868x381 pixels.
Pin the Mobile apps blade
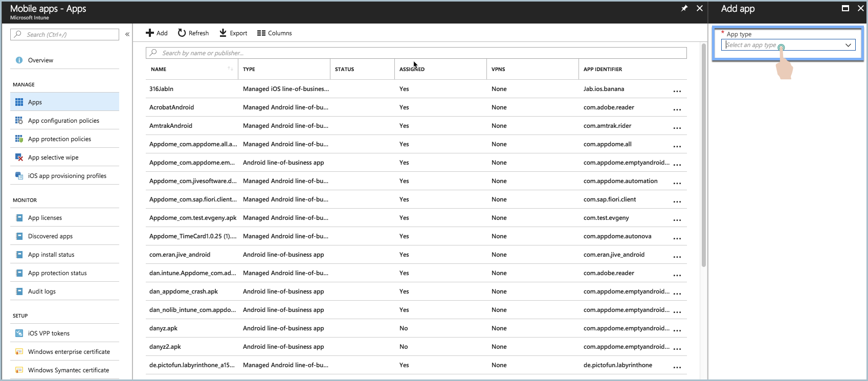click(x=684, y=8)
